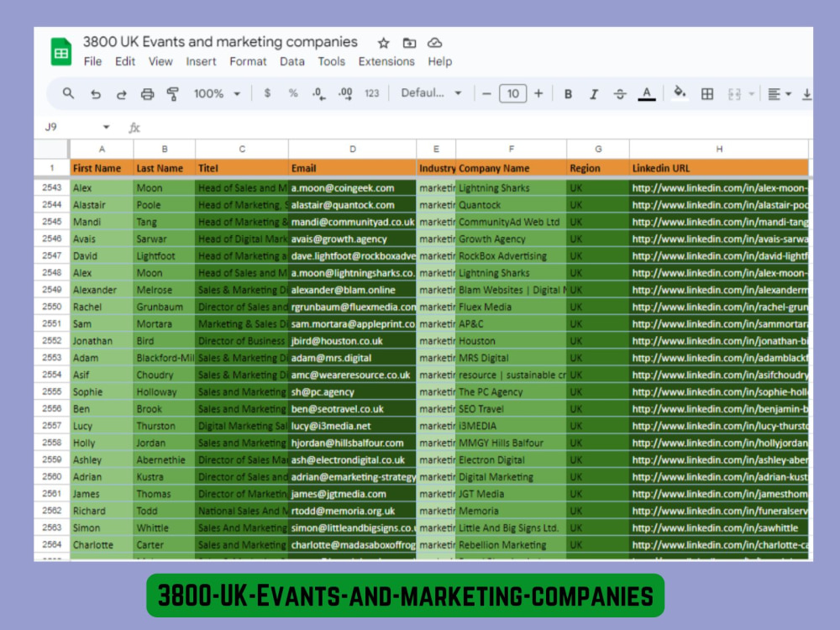Select the MMGY Hills Balfour cell
Screen dimensions: 840x630
coord(511,443)
